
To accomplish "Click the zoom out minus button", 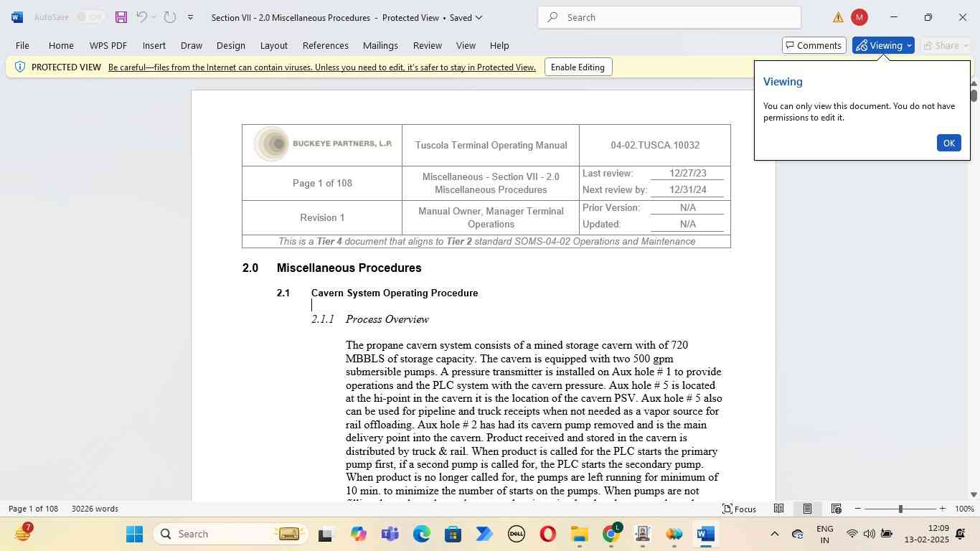I will click(x=857, y=509).
